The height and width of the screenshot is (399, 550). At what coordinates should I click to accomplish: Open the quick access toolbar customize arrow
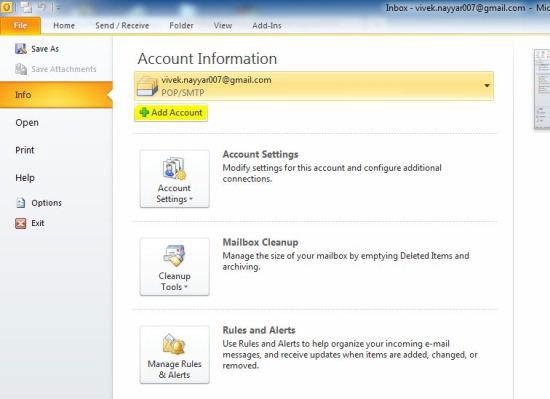click(x=58, y=7)
